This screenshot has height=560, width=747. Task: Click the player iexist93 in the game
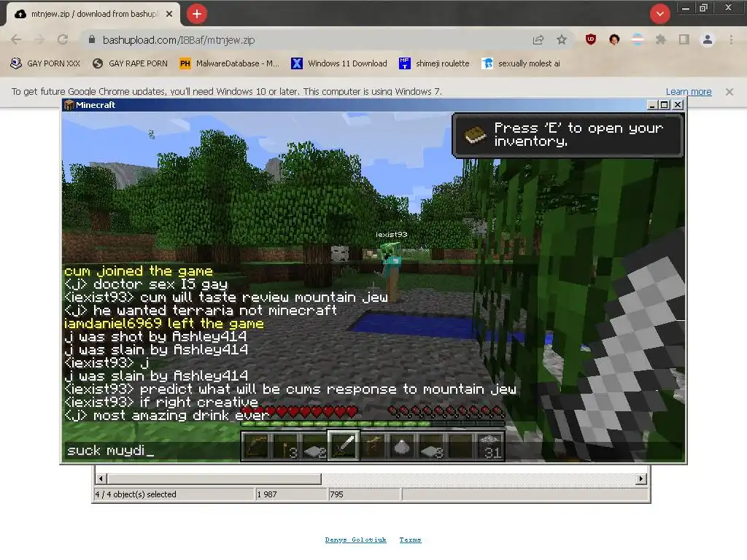[392, 271]
